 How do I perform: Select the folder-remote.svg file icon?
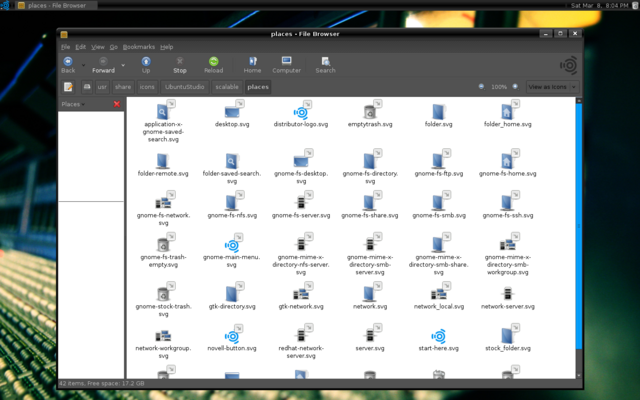coord(163,160)
